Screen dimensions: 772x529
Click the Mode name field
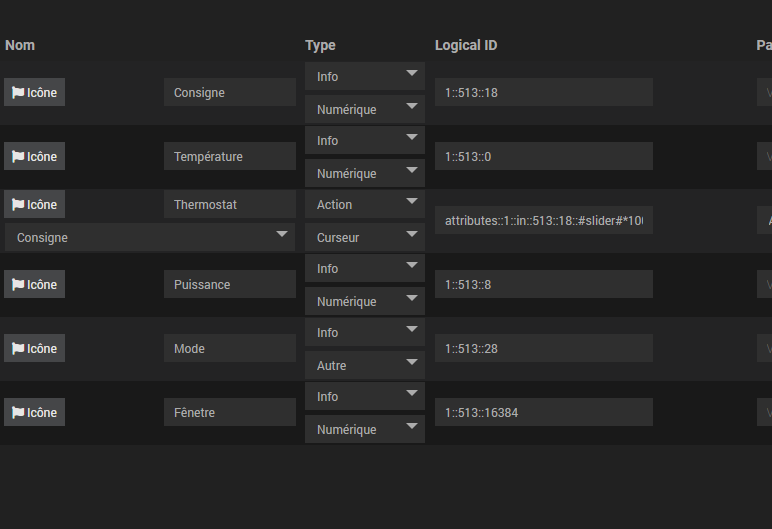(x=230, y=349)
